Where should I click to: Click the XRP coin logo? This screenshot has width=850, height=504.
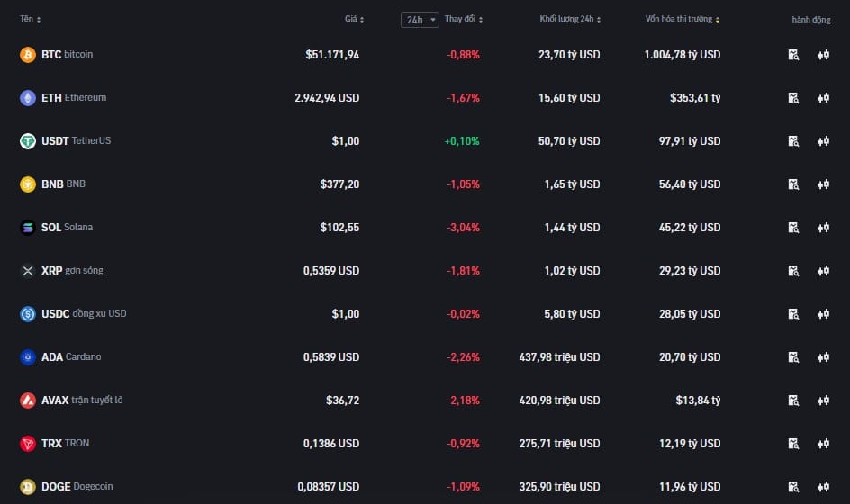(x=28, y=270)
